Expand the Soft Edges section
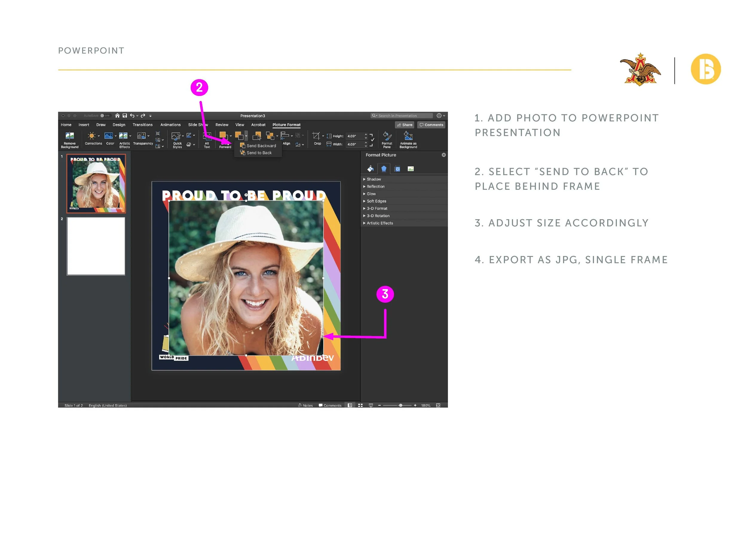Screen dimensions: 747x560 pyautogui.click(x=376, y=201)
